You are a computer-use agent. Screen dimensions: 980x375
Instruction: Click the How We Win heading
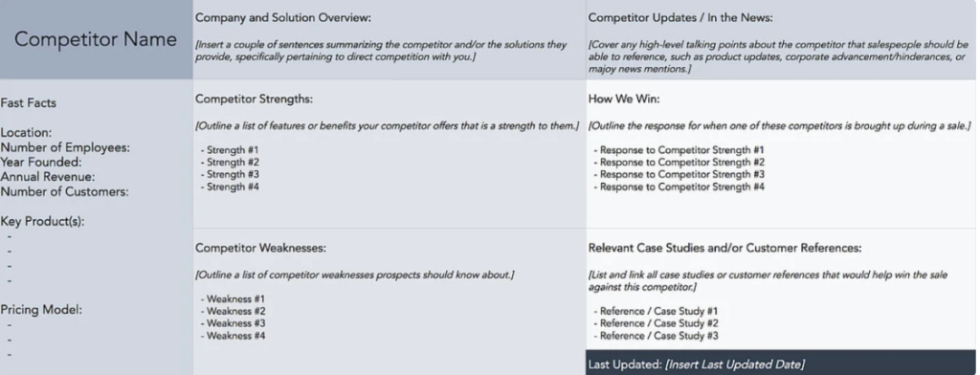point(624,99)
